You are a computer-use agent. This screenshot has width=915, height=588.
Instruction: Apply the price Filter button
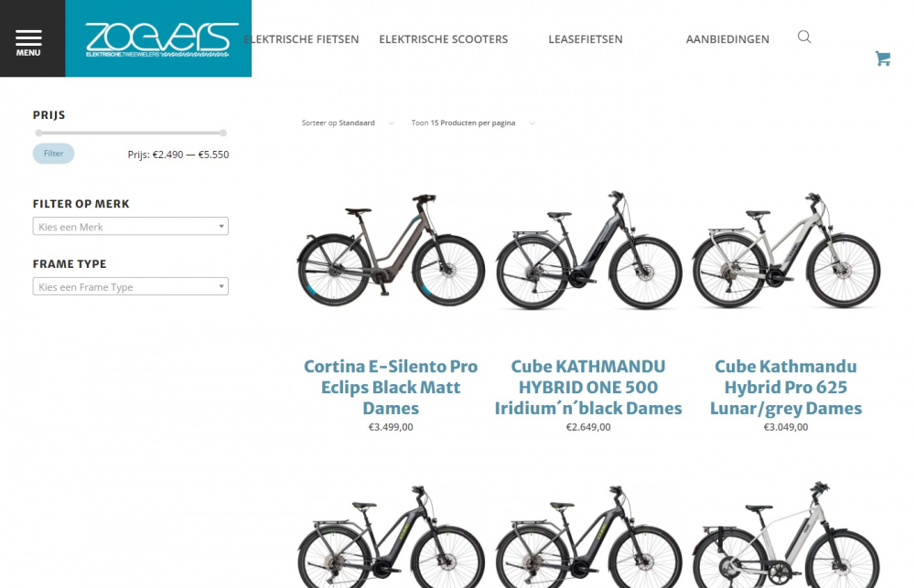(x=53, y=154)
